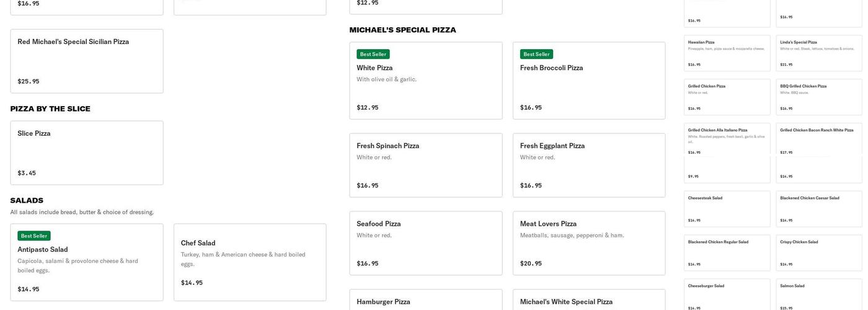
Task: Pick the Fresh Spinach Pizza item
Action: point(426,165)
